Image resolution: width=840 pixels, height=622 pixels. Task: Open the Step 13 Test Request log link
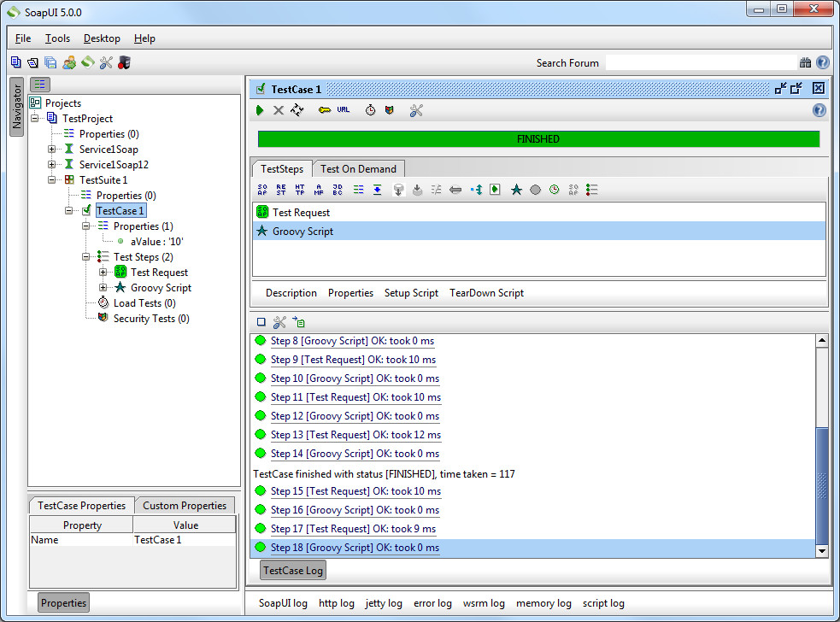(x=355, y=435)
